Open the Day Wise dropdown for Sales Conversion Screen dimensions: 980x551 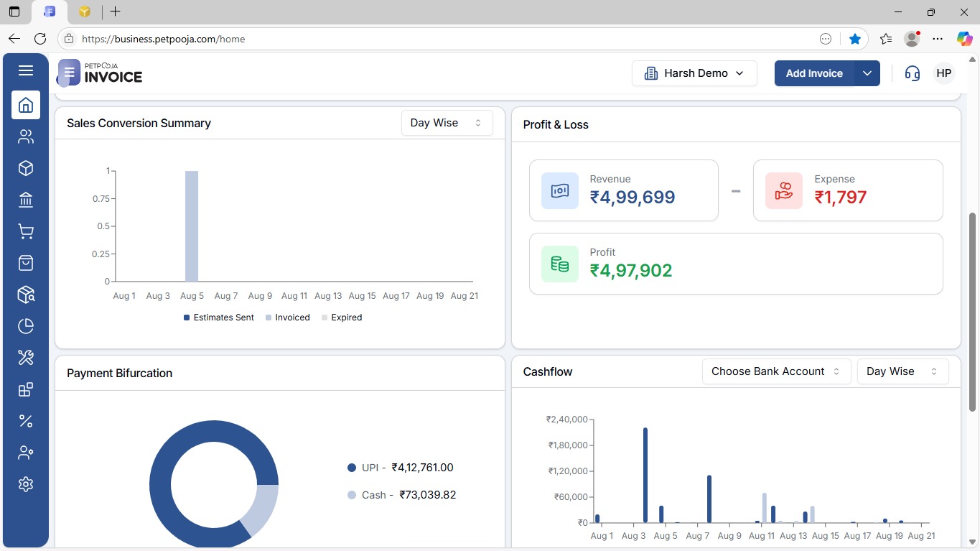click(447, 122)
